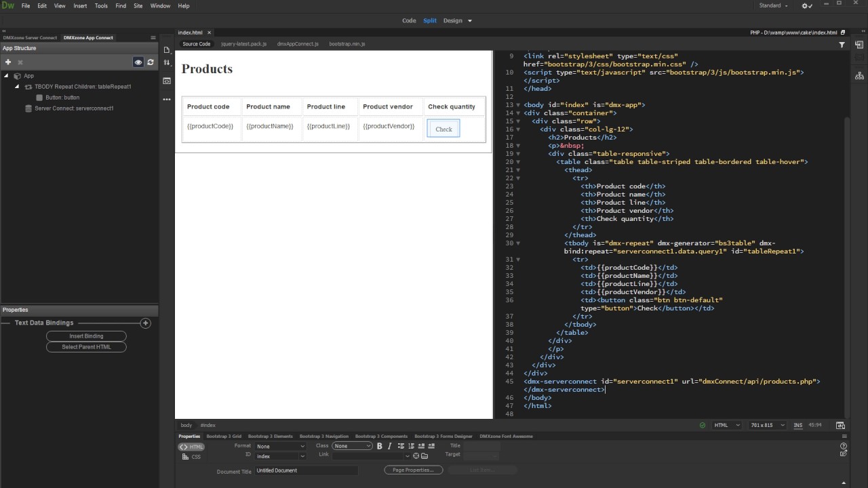Click the Browse for File folder icon
The width and height of the screenshot is (868, 488).
coord(425,456)
